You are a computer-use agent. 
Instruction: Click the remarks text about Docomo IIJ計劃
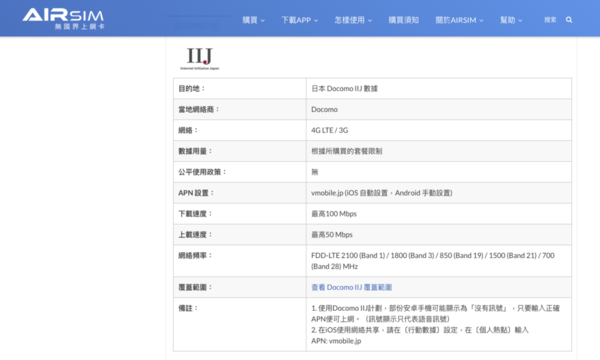pyautogui.click(x=435, y=324)
